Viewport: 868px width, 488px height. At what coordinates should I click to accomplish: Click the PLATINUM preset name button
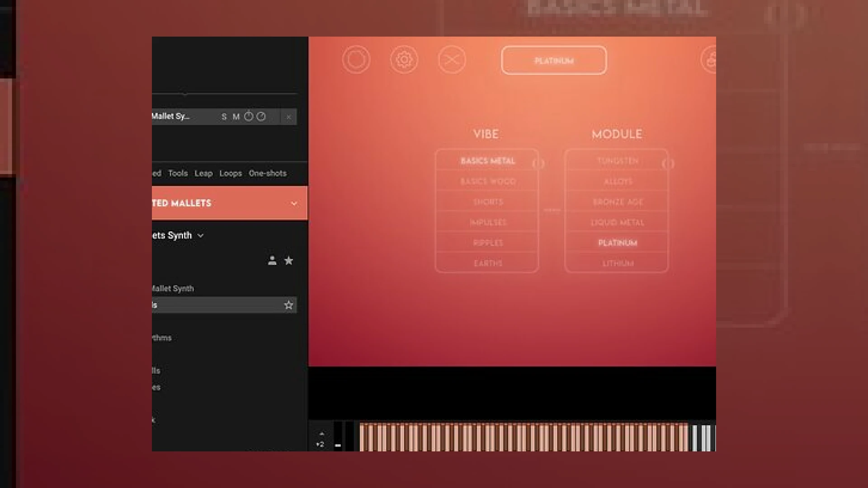[554, 60]
